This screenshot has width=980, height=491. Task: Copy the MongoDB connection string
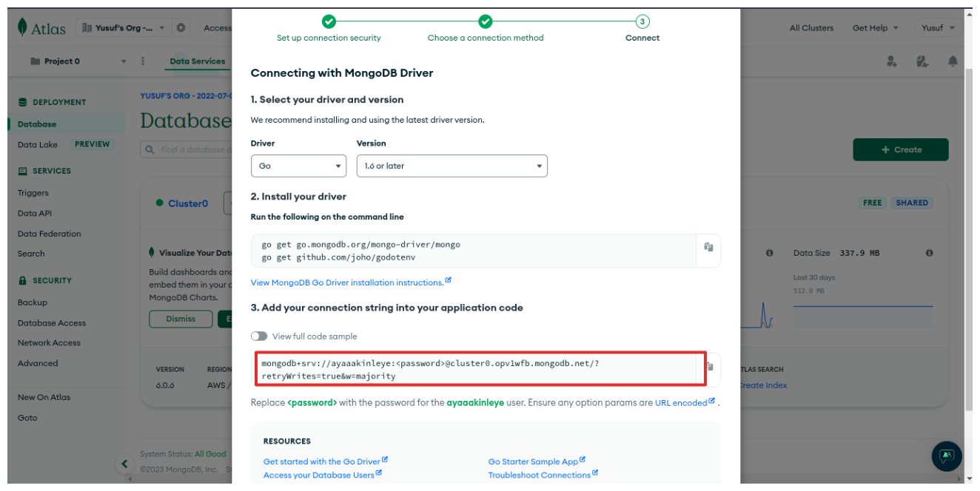coord(710,367)
